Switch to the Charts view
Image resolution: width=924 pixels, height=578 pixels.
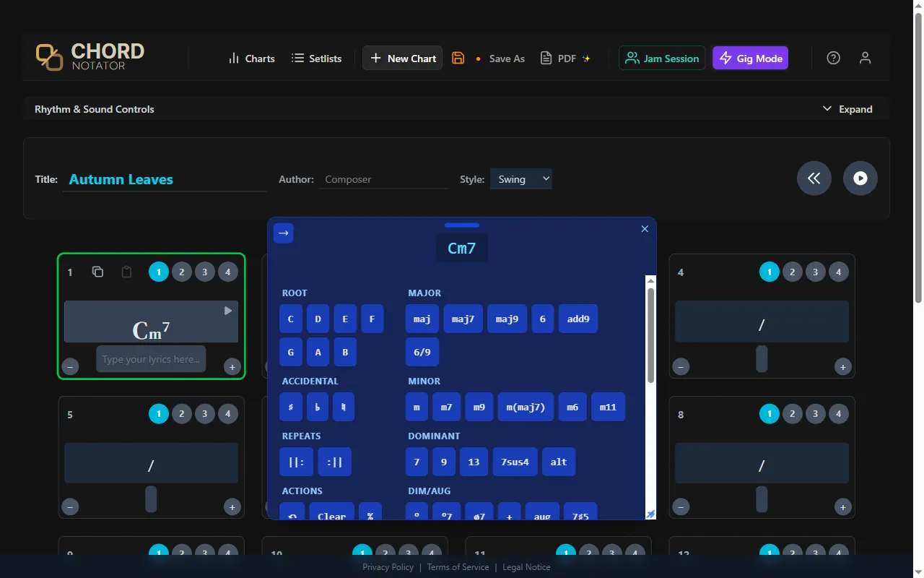(x=251, y=58)
